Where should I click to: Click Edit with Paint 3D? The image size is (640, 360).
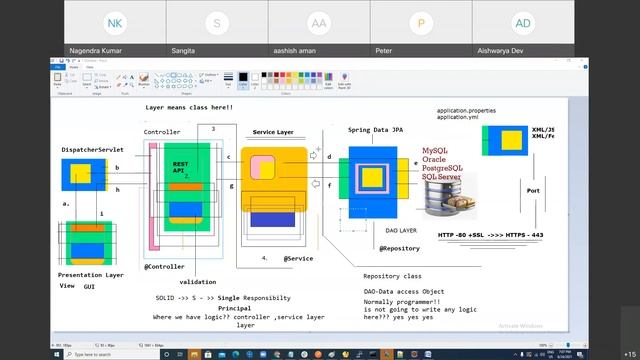click(344, 80)
